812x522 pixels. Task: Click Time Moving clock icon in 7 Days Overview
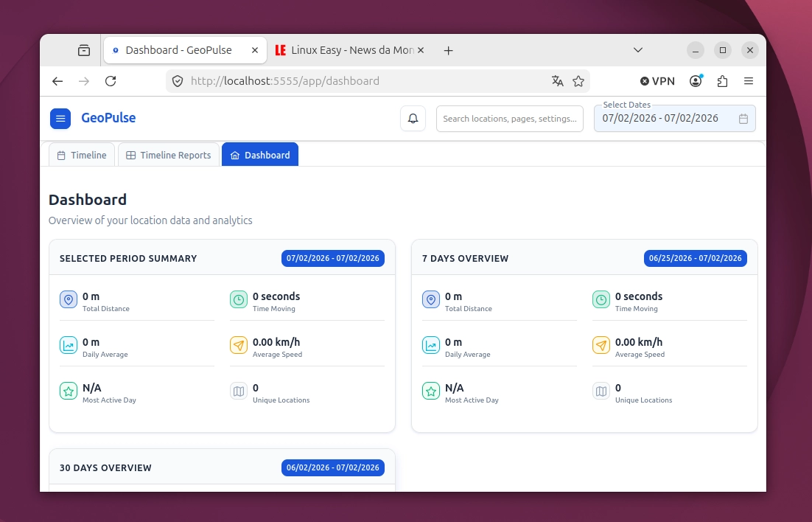click(601, 299)
